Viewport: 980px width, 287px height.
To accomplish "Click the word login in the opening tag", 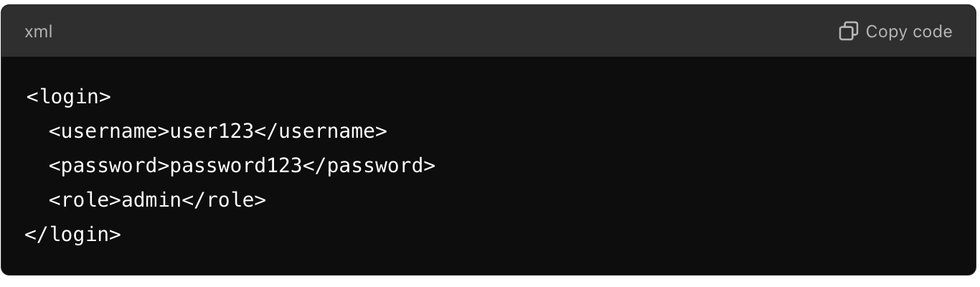I will pyautogui.click(x=68, y=96).
